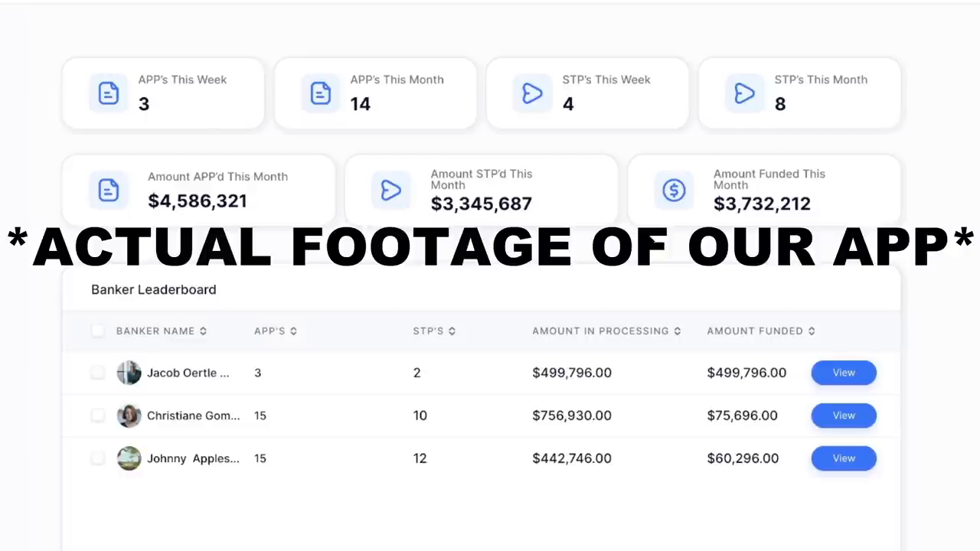Click Christiane Gom's STP count 10

420,416
